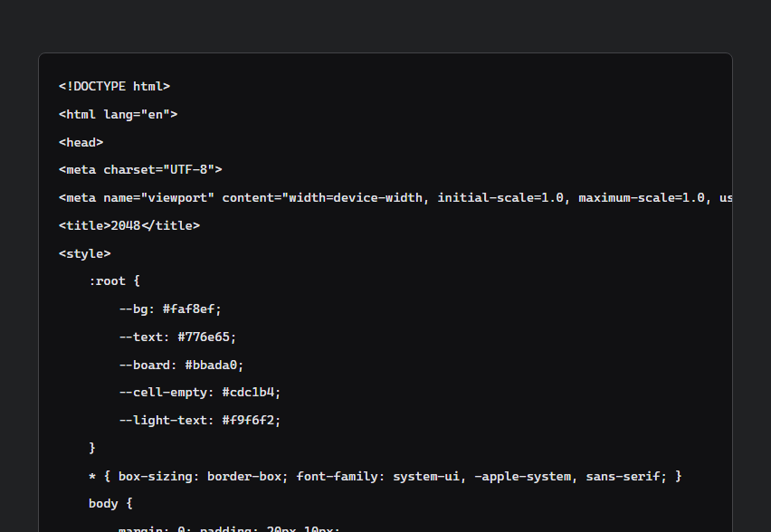The width and height of the screenshot is (771, 532).
Task: Click the '--cell-empty: #cdc1b4;' declaration
Action: click(200, 393)
